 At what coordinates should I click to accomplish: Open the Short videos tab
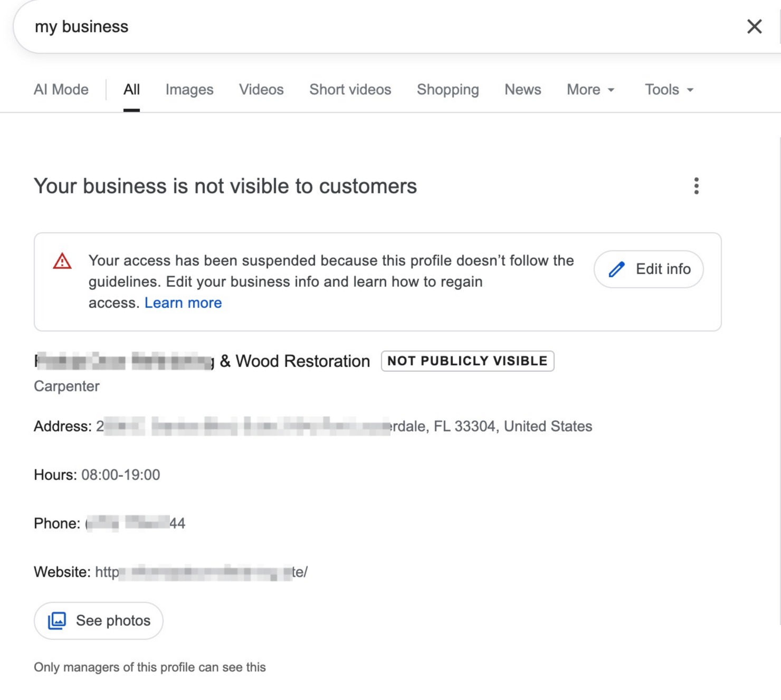point(350,90)
